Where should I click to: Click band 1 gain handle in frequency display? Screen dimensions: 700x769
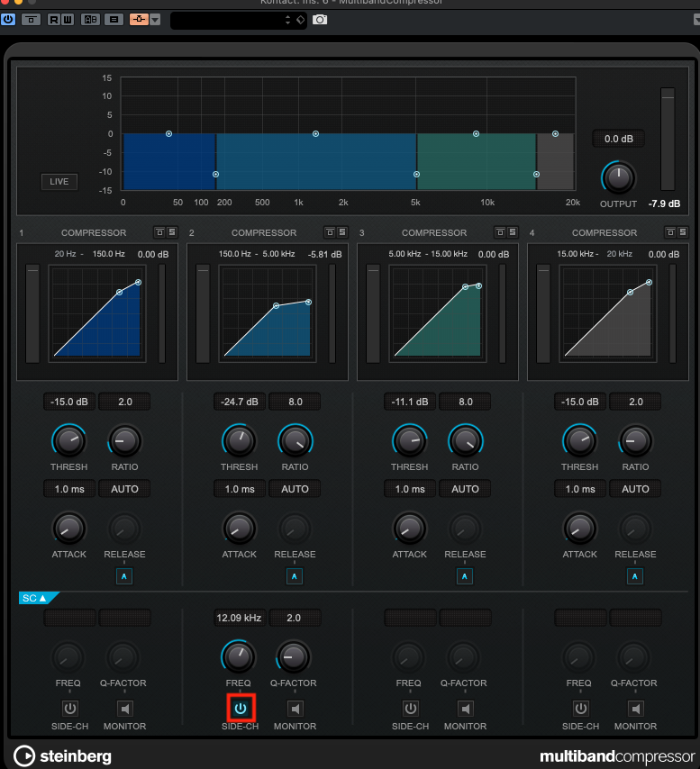[168, 134]
